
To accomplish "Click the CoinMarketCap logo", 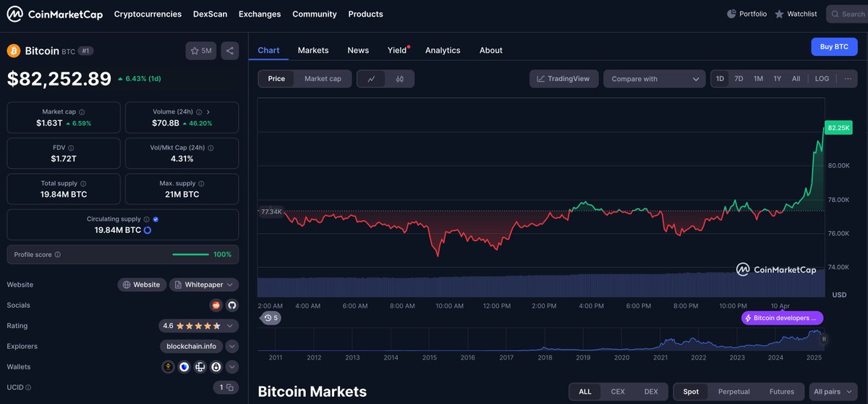I will tap(55, 14).
